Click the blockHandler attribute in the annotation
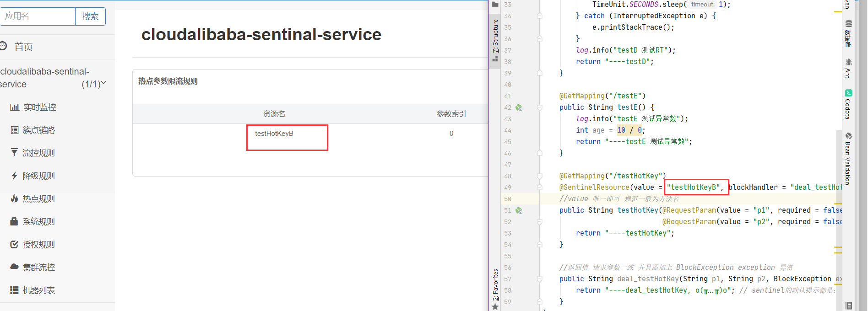The width and height of the screenshot is (868, 311). coord(753,187)
